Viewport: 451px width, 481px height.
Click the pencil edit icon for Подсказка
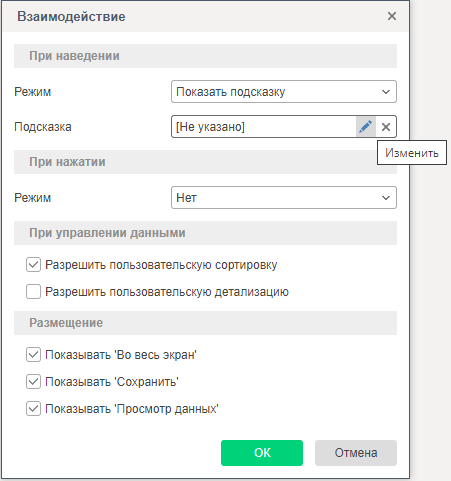[366, 127]
